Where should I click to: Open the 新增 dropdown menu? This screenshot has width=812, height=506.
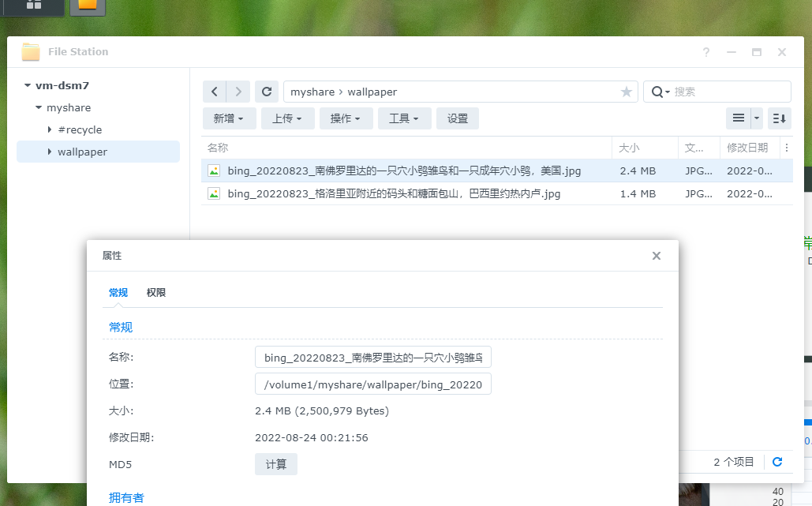(x=228, y=118)
